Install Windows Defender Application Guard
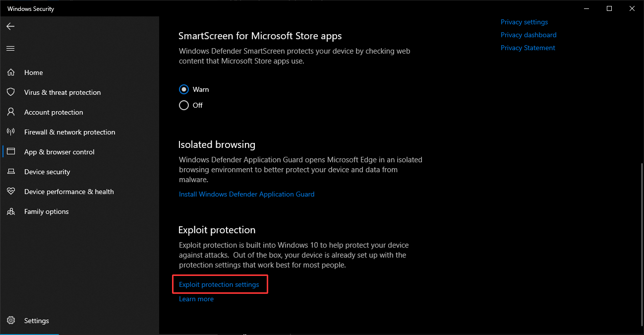The height and width of the screenshot is (335, 644). 246,194
